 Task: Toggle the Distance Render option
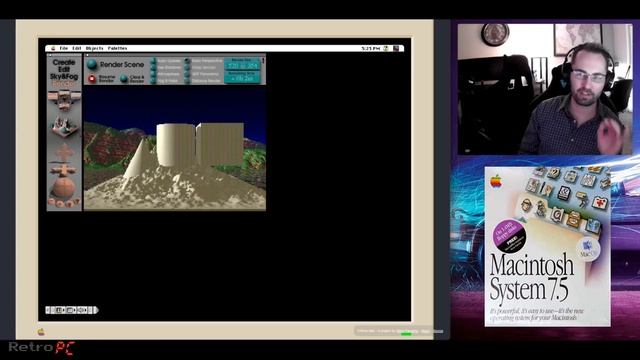tap(187, 81)
